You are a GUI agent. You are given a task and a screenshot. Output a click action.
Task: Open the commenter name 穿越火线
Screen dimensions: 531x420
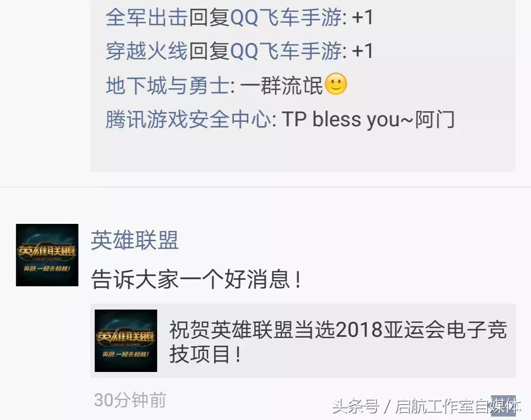pos(147,51)
